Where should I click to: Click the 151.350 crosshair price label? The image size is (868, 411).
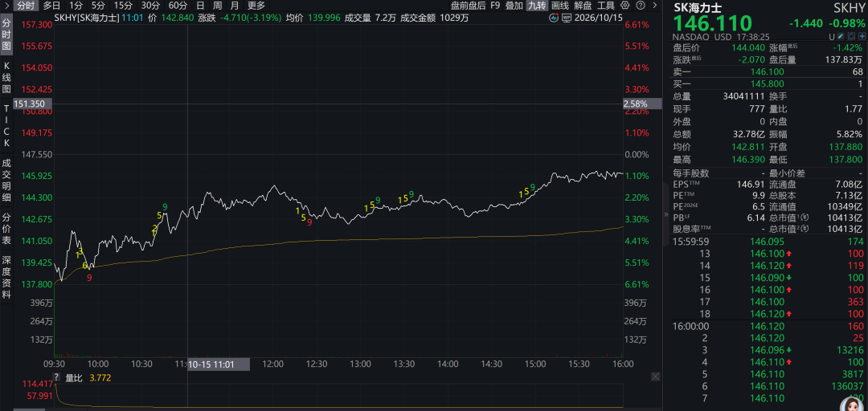33,104
